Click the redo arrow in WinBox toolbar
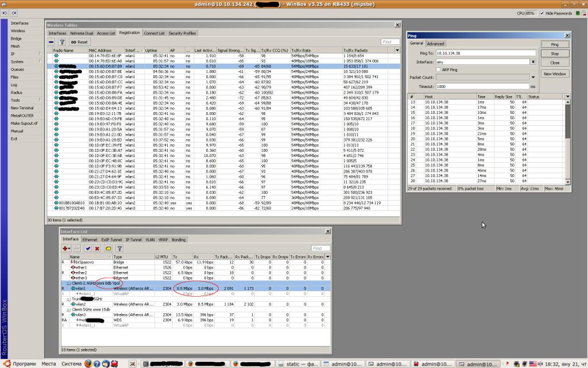The height and width of the screenshot is (368, 588). tap(13, 13)
